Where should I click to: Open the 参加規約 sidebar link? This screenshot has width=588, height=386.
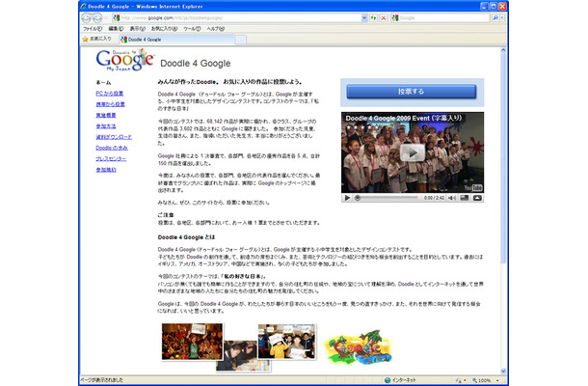coord(106,170)
